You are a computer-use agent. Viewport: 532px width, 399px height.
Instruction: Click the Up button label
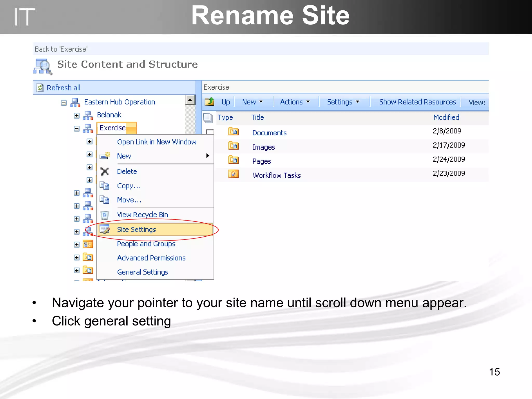(225, 102)
